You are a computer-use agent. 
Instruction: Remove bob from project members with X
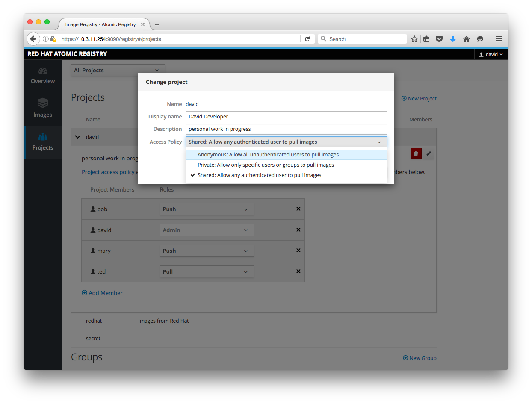[298, 209]
